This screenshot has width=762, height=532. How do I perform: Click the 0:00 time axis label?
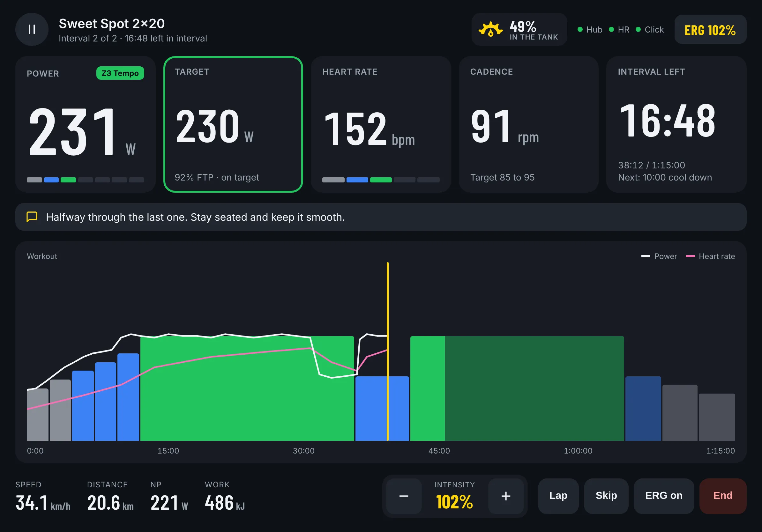(35, 451)
